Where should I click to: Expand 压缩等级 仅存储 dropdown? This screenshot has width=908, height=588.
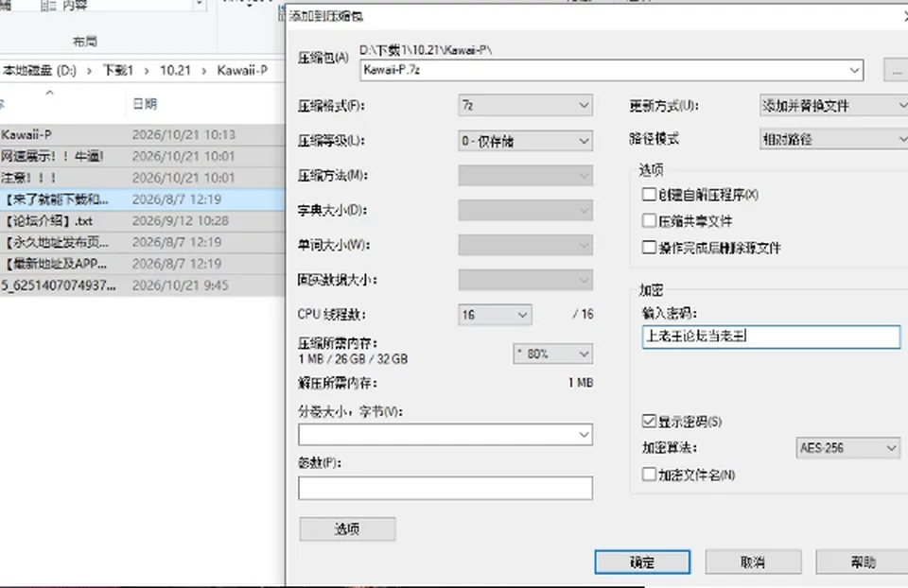525,141
